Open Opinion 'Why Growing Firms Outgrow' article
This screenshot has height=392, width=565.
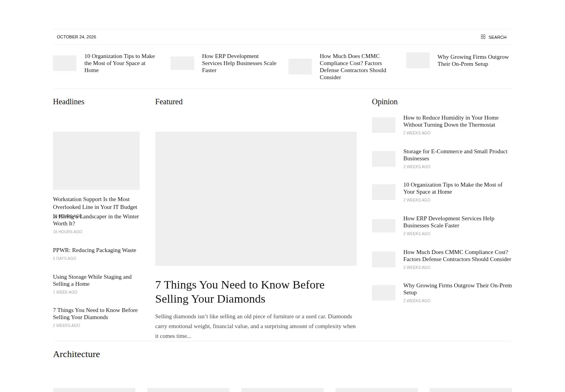click(457, 289)
